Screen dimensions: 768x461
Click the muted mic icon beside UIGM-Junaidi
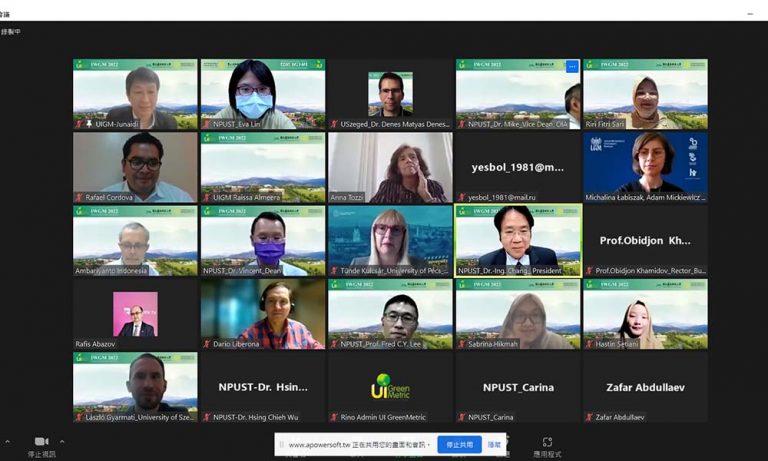coord(79,124)
